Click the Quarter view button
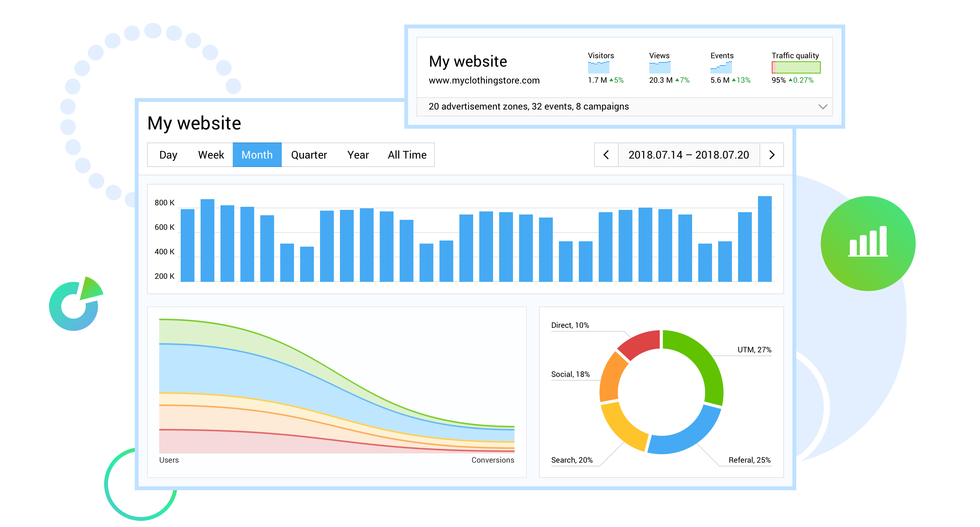The height and width of the screenshot is (527, 980). [x=309, y=155]
